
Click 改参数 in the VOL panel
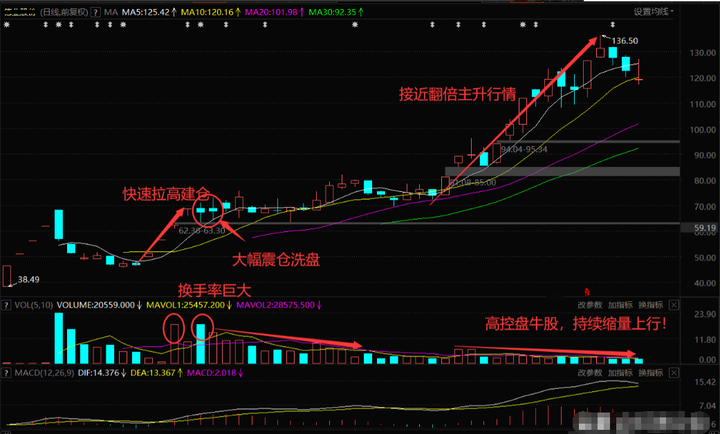click(x=590, y=304)
